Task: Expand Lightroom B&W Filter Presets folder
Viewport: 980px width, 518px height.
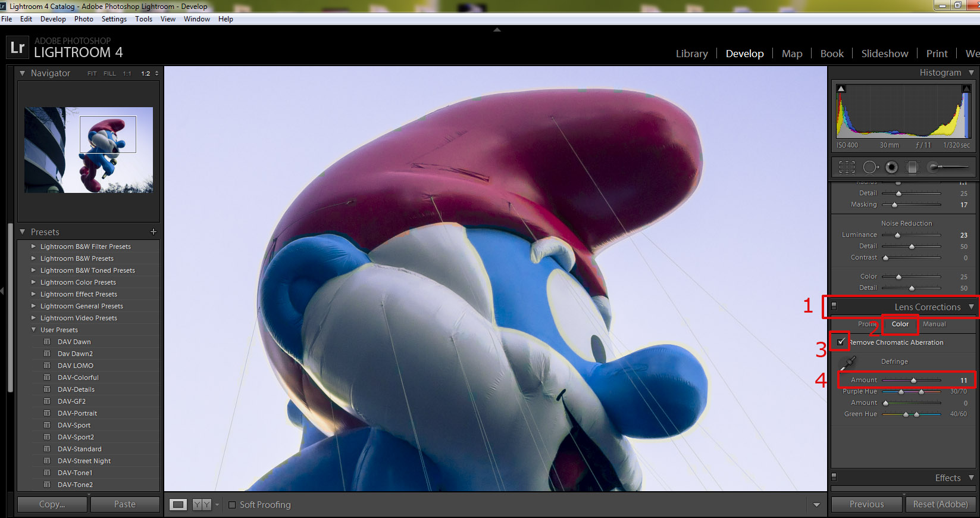Action: pos(33,246)
